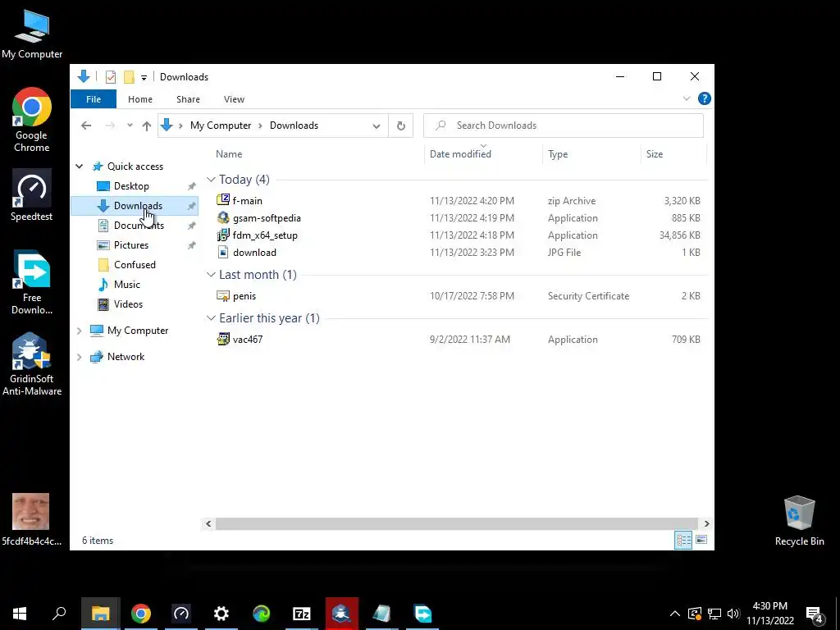The width and height of the screenshot is (840, 630).
Task: Open the Windows Start menu
Action: tap(20, 614)
